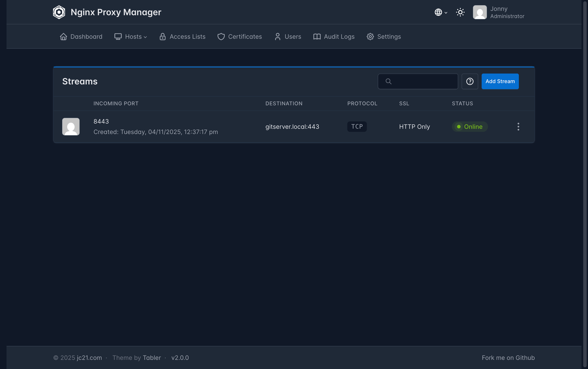The width and height of the screenshot is (588, 369).
Task: Open the Tabler theme link
Action: [152, 358]
